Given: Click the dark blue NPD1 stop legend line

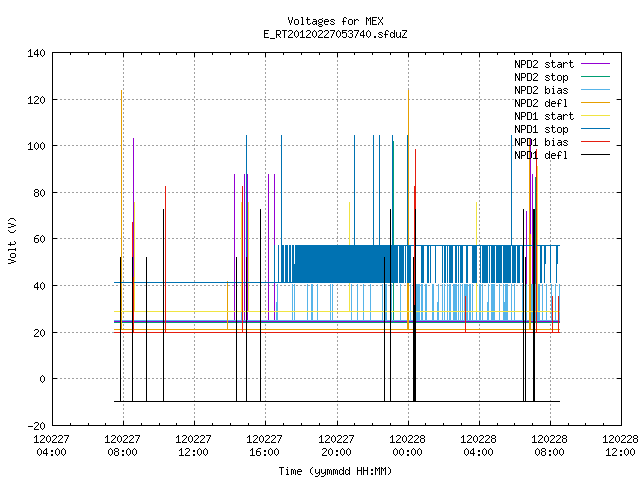Looking at the screenshot, I should (x=595, y=129).
